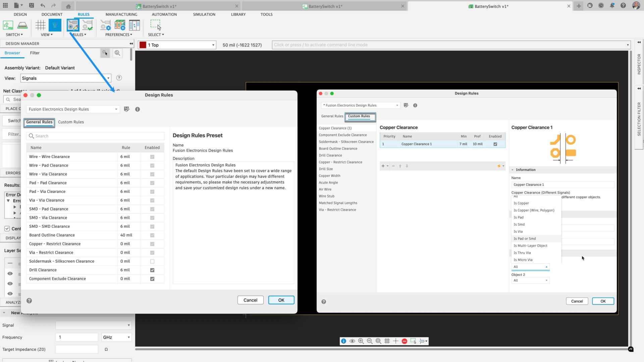The width and height of the screenshot is (644, 362).
Task: Click the red layer 1 Top color swatch
Action: point(143,45)
